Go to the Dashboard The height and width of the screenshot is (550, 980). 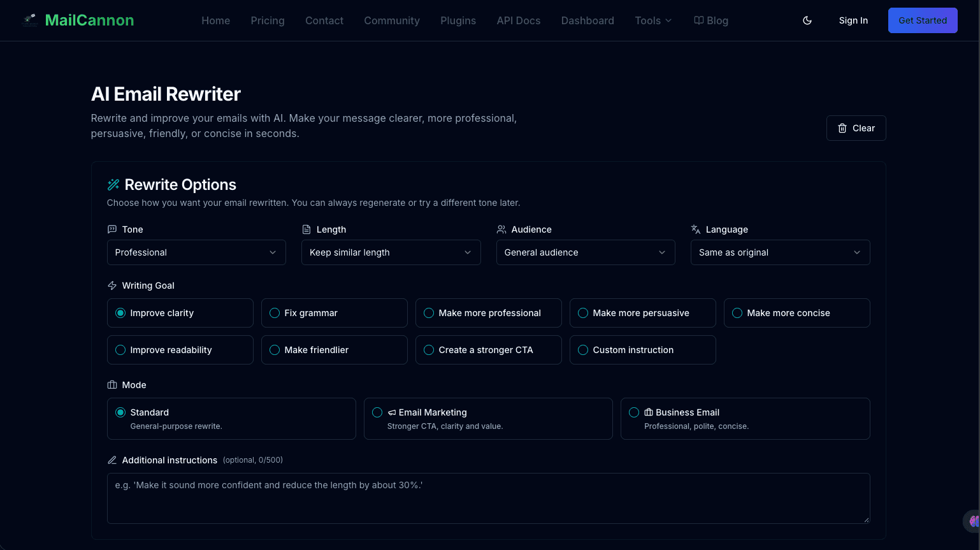pos(587,20)
